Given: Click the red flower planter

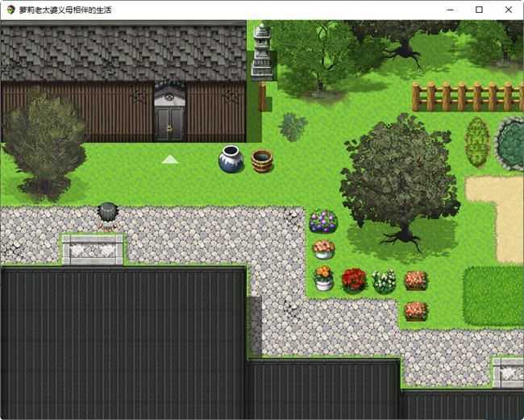Looking at the screenshot, I should click(353, 280).
